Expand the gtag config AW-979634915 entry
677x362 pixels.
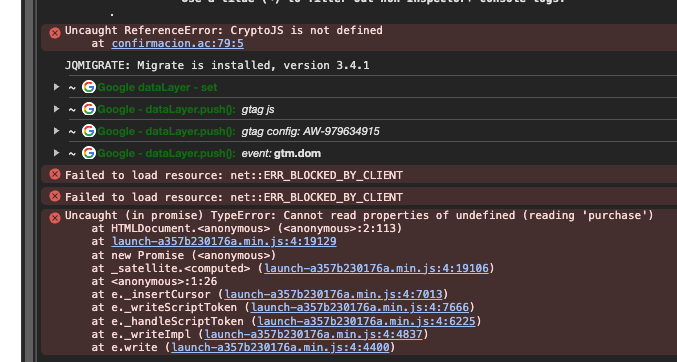click(56, 130)
